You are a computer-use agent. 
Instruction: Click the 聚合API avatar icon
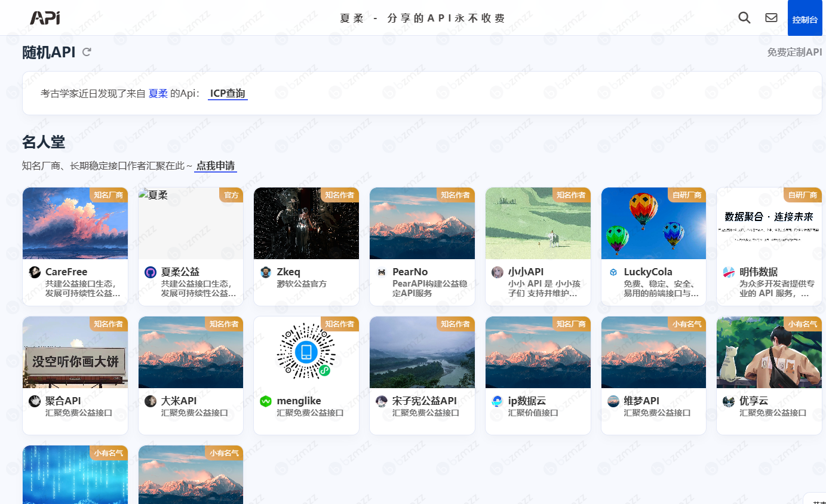(35, 401)
